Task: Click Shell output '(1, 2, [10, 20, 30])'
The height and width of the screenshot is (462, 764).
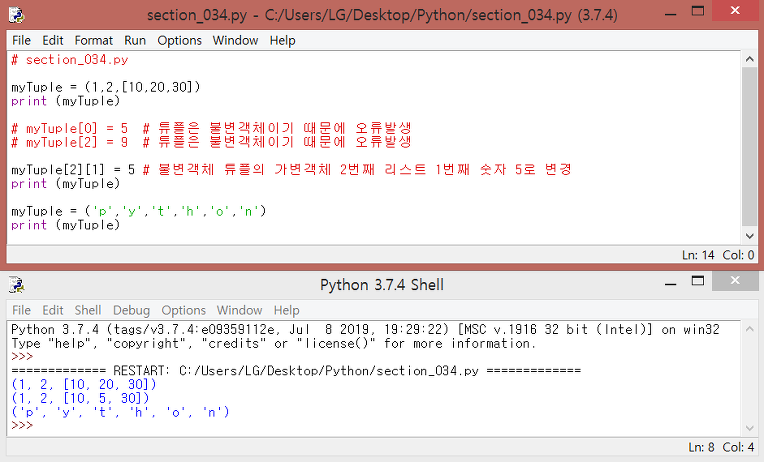Action: 84,385
